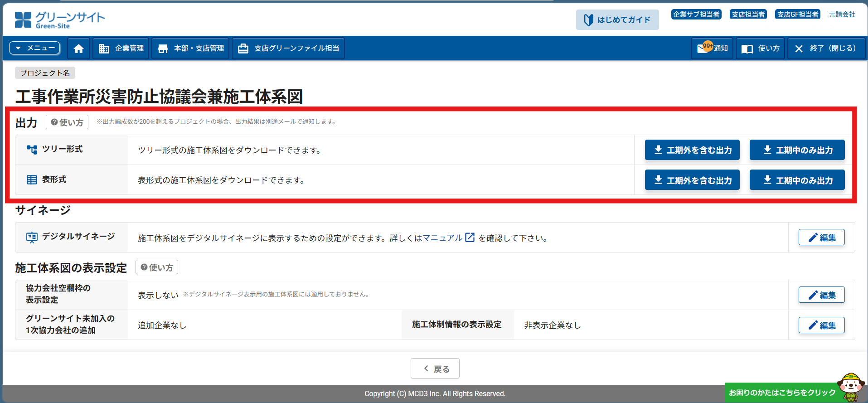
Task: Open the はじめてガイド beginner guide
Action: [x=617, y=20]
